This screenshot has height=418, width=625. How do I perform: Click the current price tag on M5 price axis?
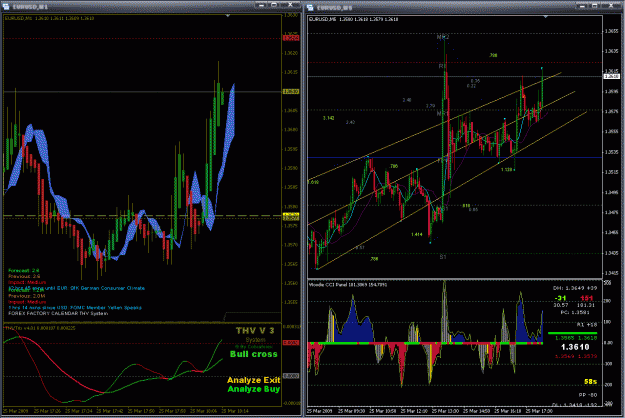(611, 76)
